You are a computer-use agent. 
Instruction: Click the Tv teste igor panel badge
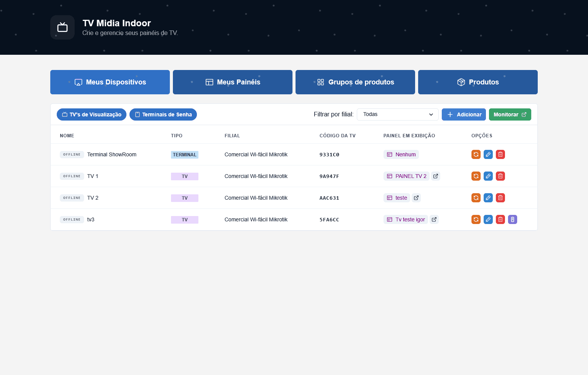[406, 219]
